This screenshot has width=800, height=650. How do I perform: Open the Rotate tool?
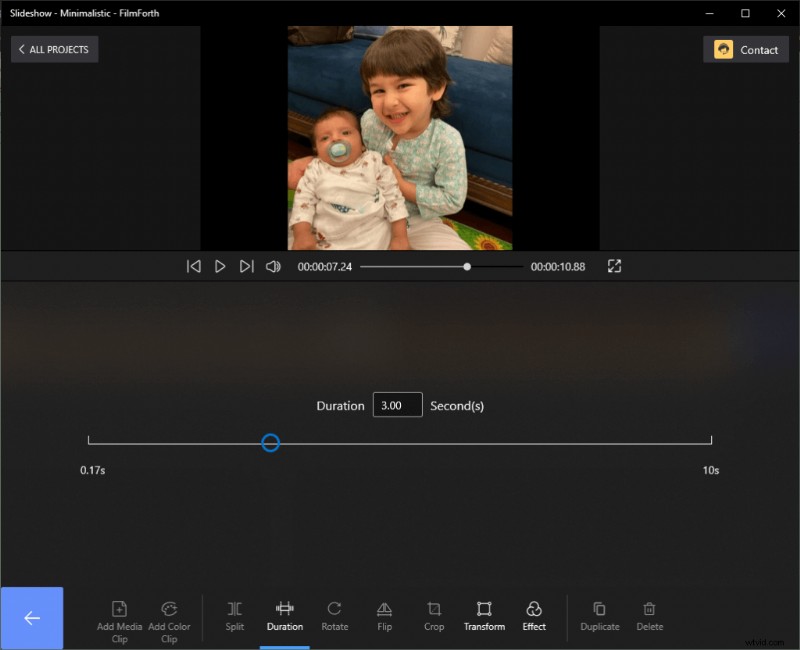(x=334, y=616)
